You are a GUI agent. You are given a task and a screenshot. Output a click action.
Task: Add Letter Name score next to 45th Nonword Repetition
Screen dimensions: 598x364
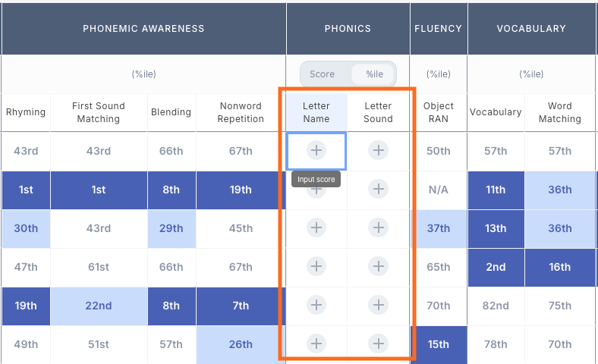pos(316,228)
